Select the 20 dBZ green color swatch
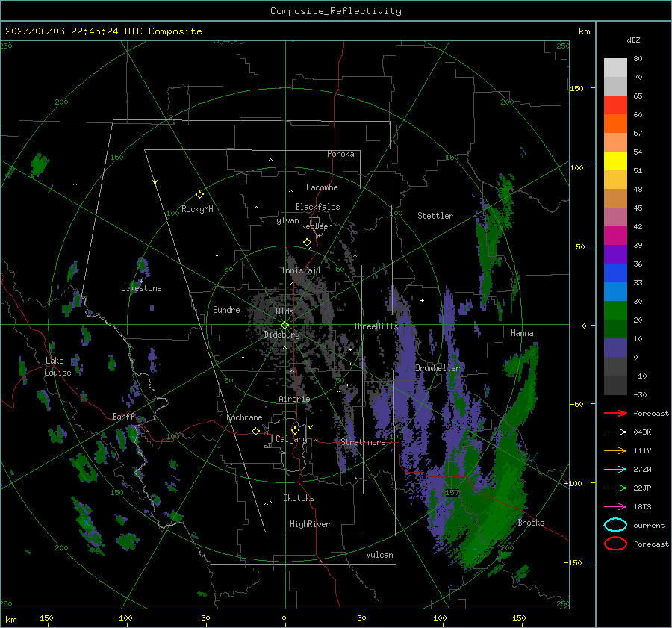This screenshot has width=672, height=628. [x=615, y=311]
